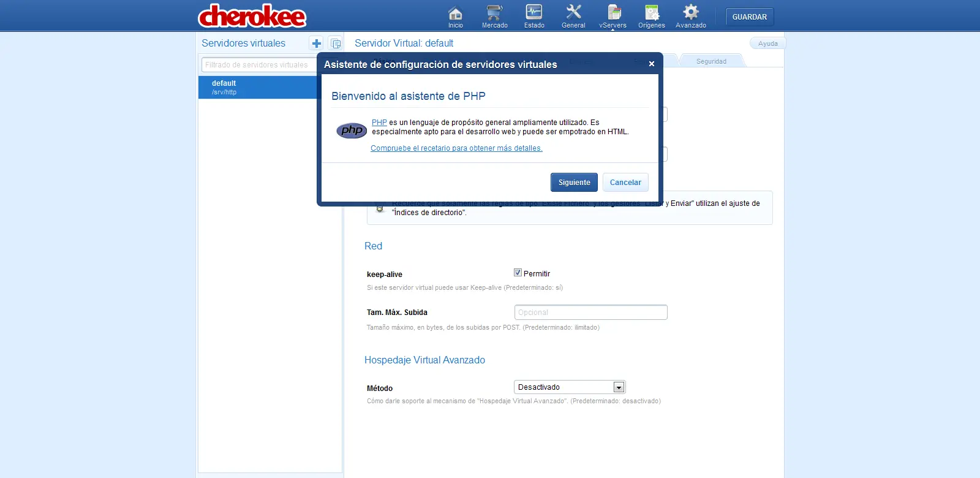This screenshot has width=980, height=478.
Task: Click the 'Hospedaje Virtual Avanzado' heading
Action: click(x=424, y=360)
